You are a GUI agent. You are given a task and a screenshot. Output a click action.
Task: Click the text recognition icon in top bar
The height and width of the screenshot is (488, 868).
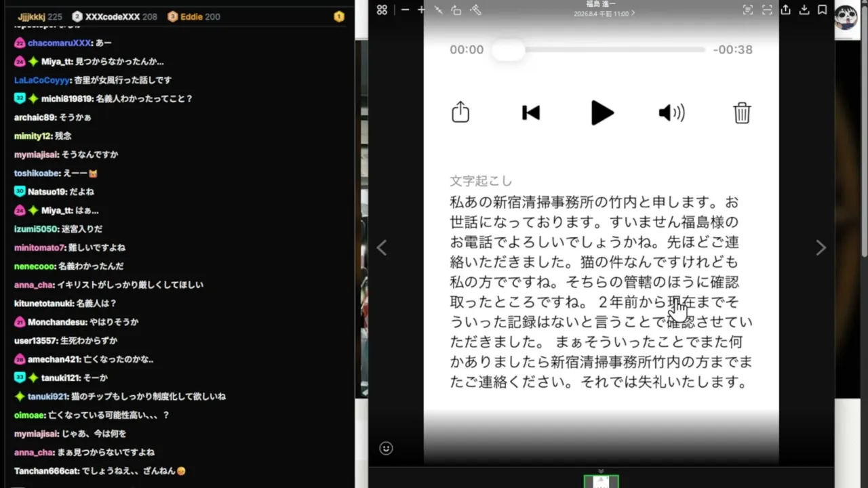(x=748, y=9)
